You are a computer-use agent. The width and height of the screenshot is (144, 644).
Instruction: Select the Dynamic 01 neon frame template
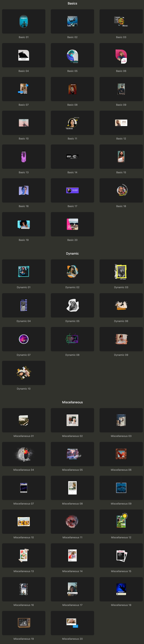point(24,272)
